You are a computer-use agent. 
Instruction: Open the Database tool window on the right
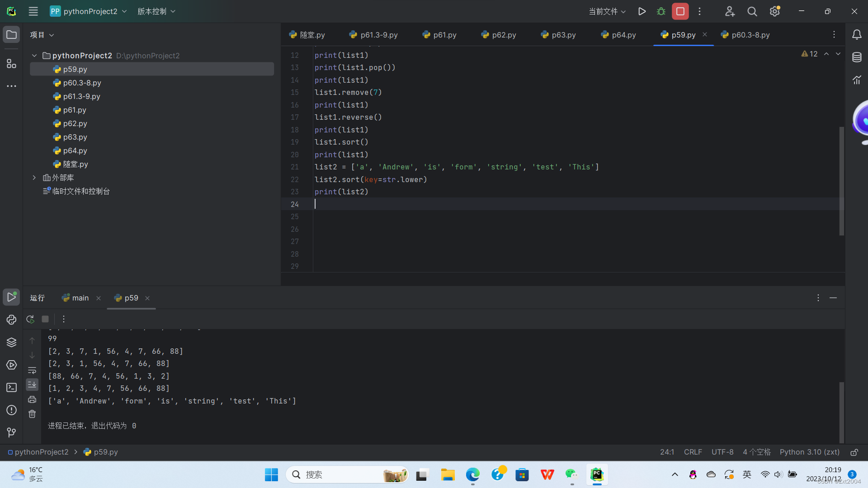point(857,57)
